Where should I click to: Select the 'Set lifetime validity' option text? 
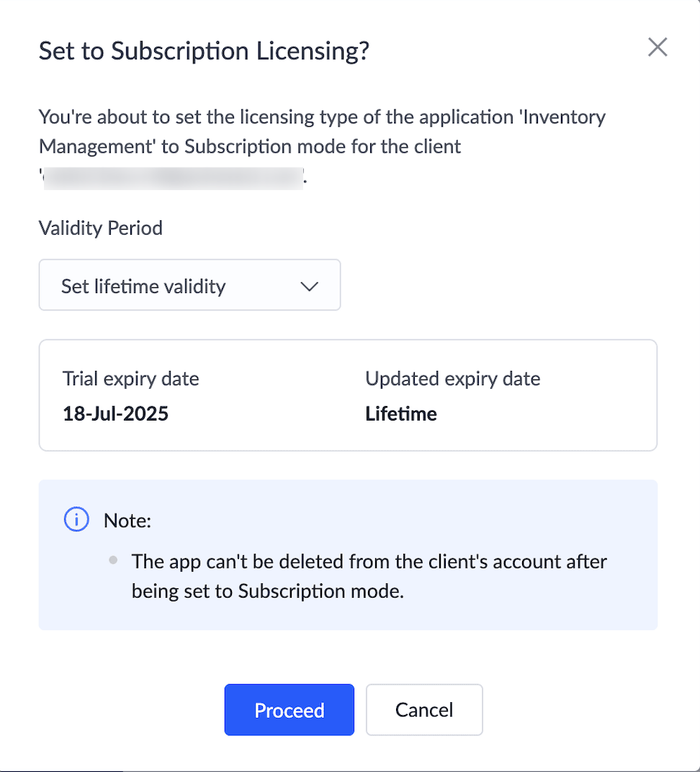[143, 286]
